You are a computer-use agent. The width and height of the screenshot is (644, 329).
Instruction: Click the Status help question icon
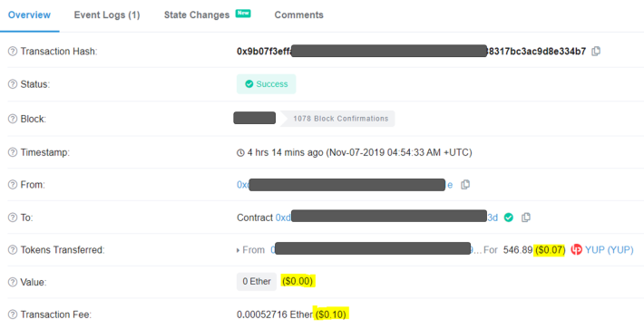[13, 84]
